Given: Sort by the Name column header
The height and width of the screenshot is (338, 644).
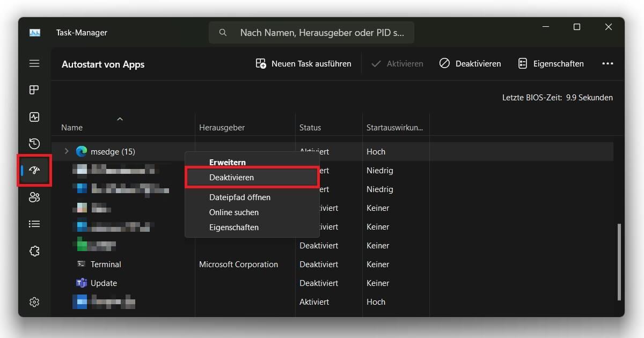Looking at the screenshot, I should pyautogui.click(x=72, y=127).
